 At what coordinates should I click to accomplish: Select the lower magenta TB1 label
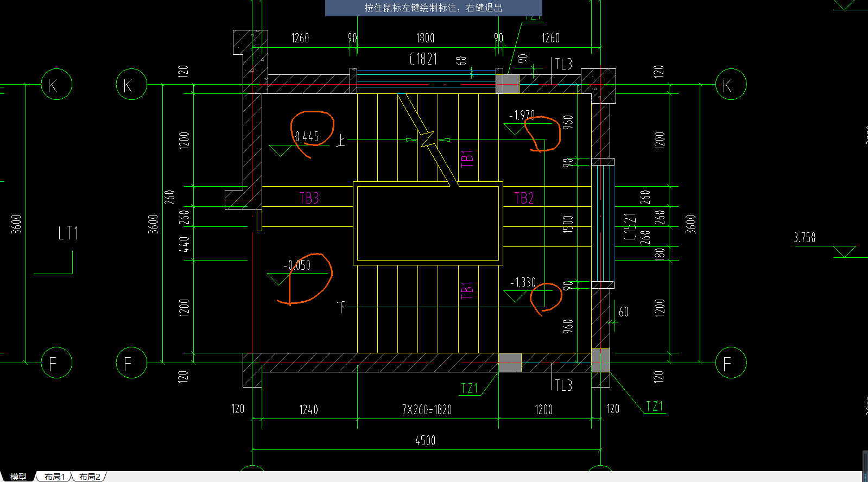[x=467, y=290]
